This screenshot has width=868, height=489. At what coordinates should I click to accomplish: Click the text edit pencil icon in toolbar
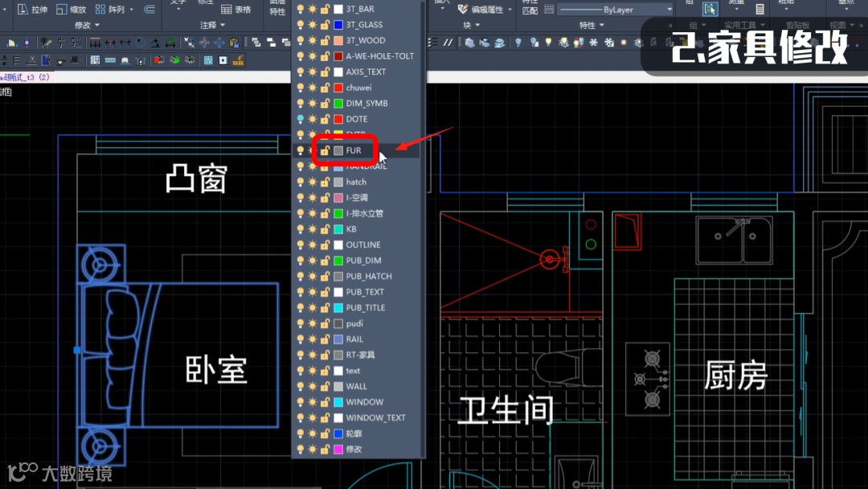(46, 42)
